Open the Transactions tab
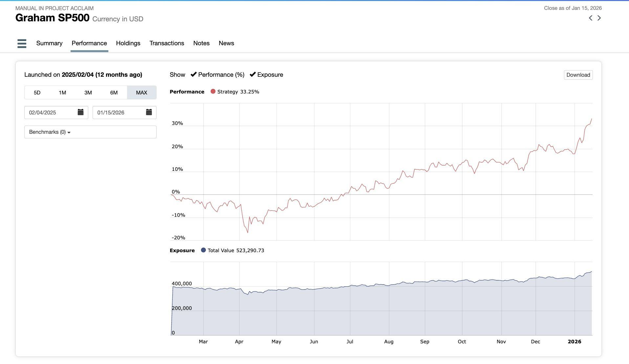629x364 pixels. click(167, 43)
